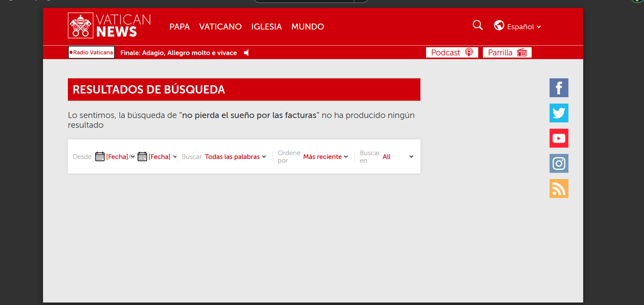Open Vatican News Facebook page
The height and width of the screenshot is (305, 644).
click(x=559, y=88)
